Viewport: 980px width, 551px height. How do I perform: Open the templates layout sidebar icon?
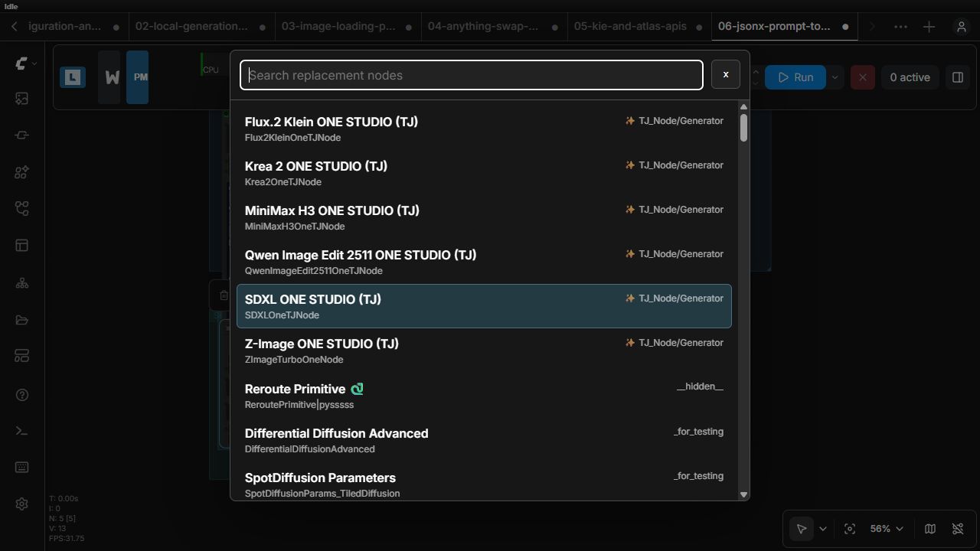pos(21,246)
